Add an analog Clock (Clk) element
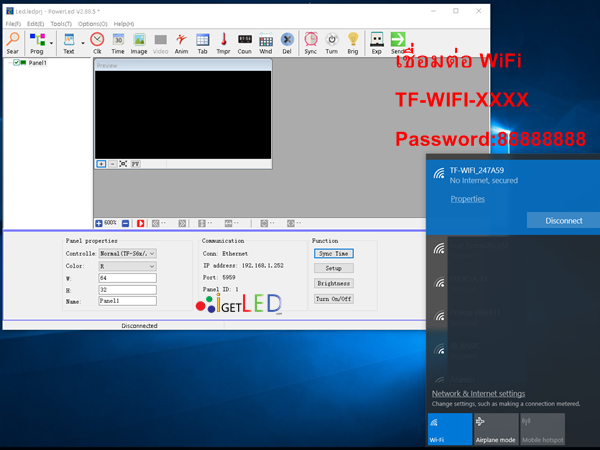 point(97,43)
